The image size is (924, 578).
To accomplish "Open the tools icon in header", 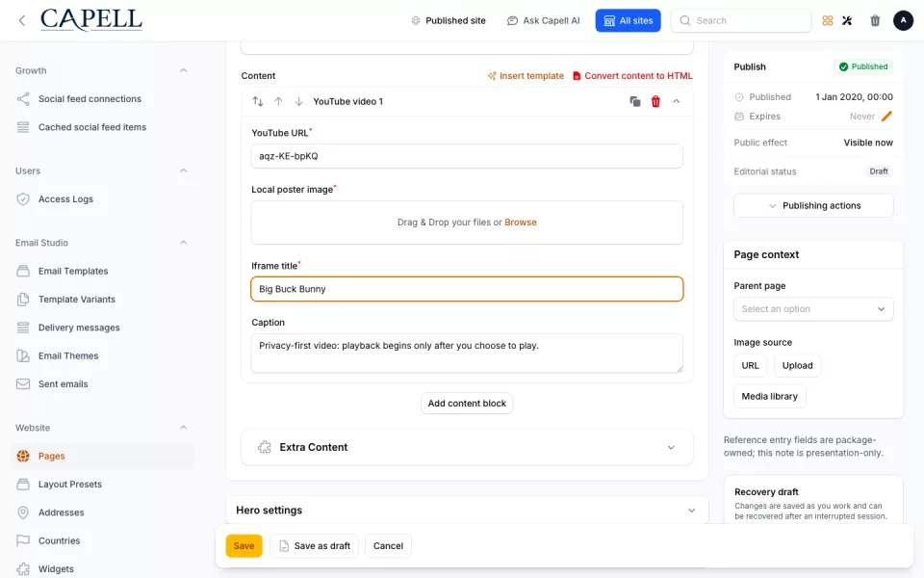I will point(847,20).
